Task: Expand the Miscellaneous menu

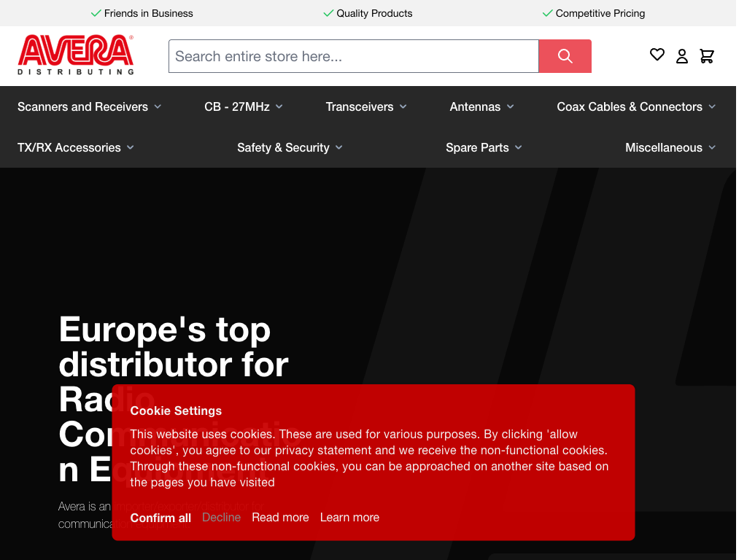Action: click(670, 147)
